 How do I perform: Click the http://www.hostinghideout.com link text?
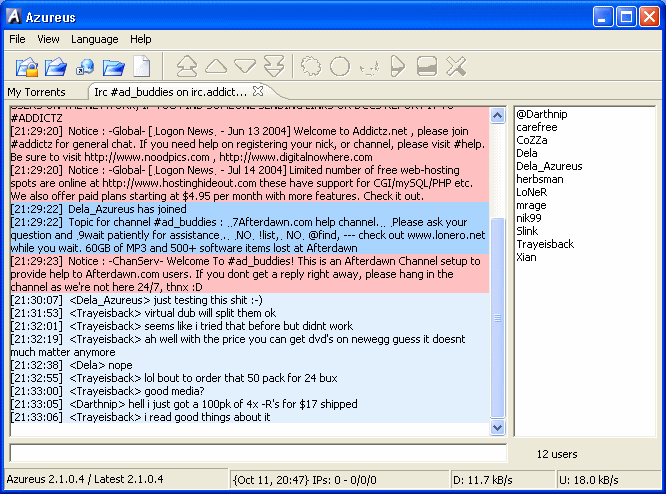179,183
